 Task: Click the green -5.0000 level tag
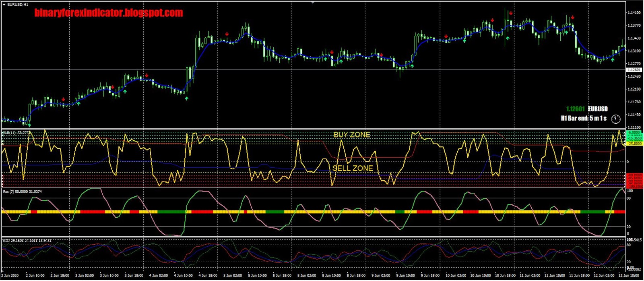[634, 132]
